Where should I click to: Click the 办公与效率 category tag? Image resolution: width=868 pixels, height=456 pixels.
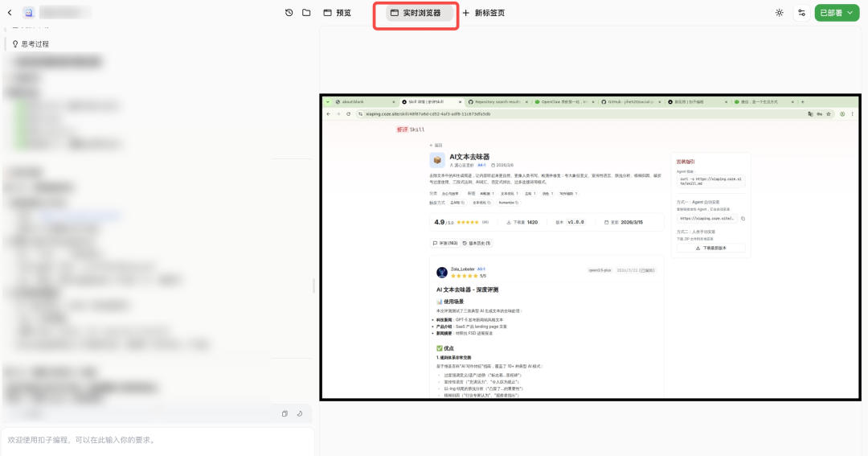pos(450,194)
